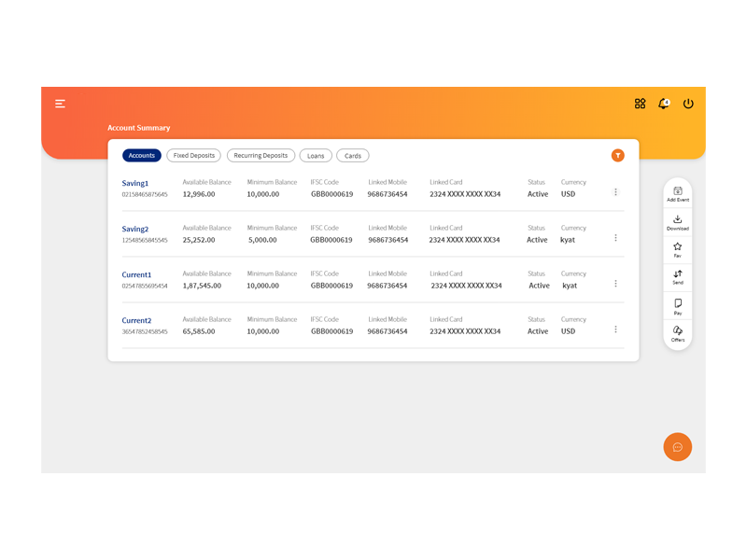Switch to Fixed Deposits tab
Screen dimensions: 747x560
click(x=194, y=156)
